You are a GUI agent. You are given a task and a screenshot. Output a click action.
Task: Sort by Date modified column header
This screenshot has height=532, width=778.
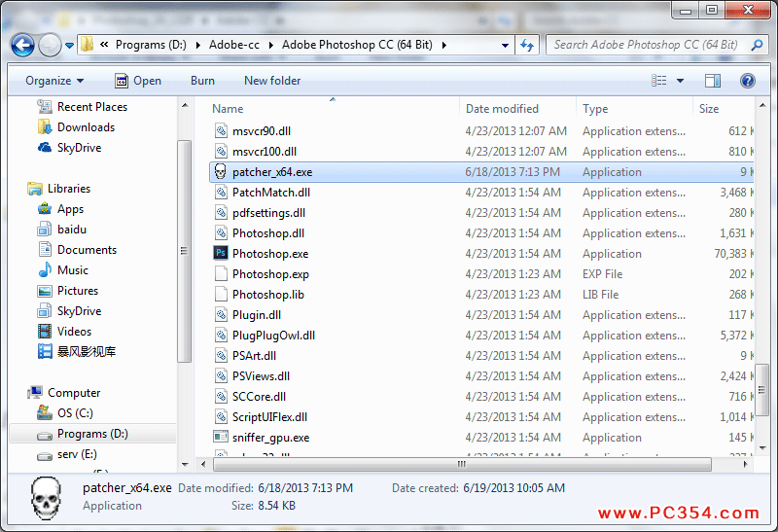click(x=502, y=109)
